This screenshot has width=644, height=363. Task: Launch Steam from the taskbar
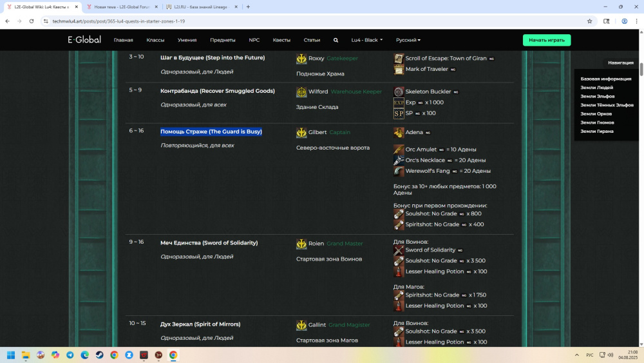point(99,355)
